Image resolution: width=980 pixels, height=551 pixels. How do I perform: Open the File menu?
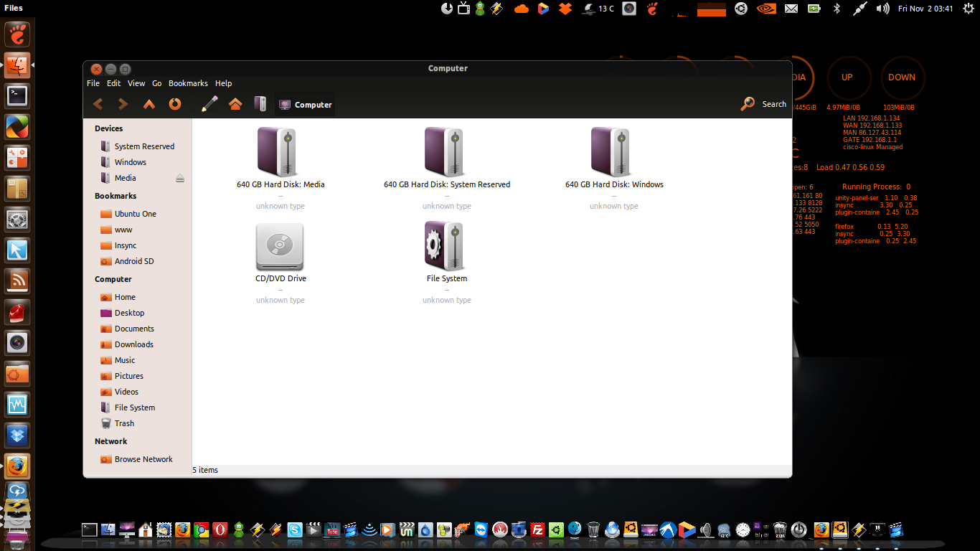[x=93, y=83]
